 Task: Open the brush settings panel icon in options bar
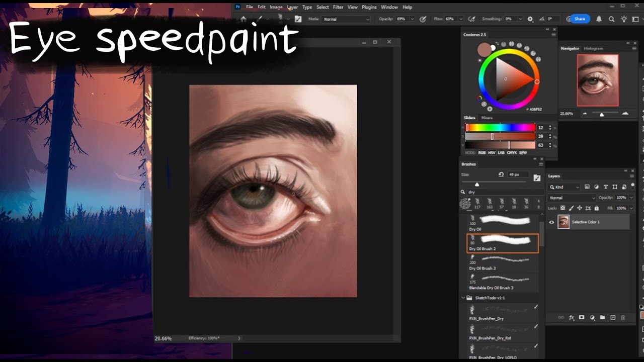click(298, 19)
